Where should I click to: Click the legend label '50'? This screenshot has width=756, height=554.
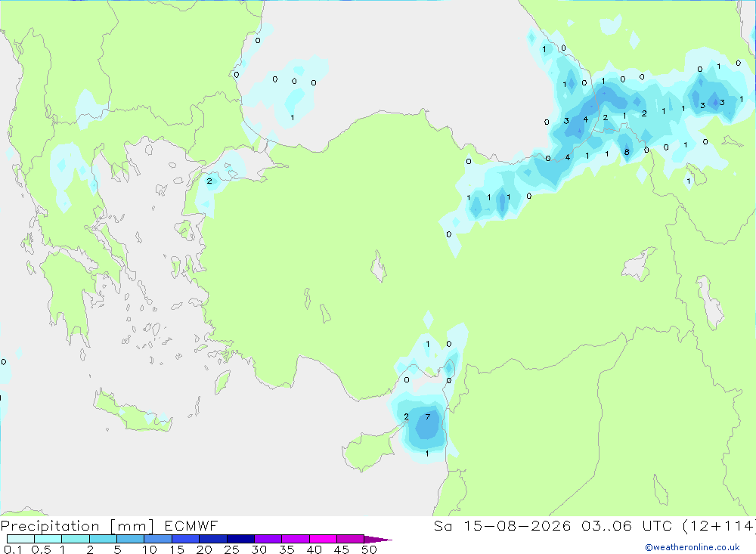point(369,549)
